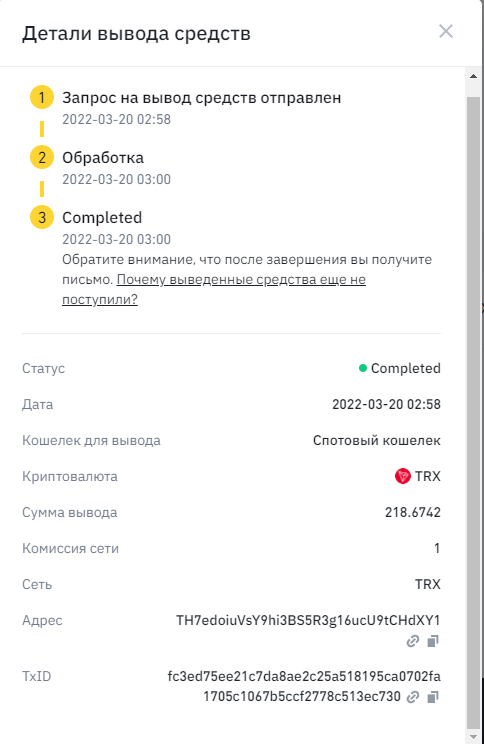Open the address link icon under Адрес
The image size is (484, 744).
coord(413,641)
